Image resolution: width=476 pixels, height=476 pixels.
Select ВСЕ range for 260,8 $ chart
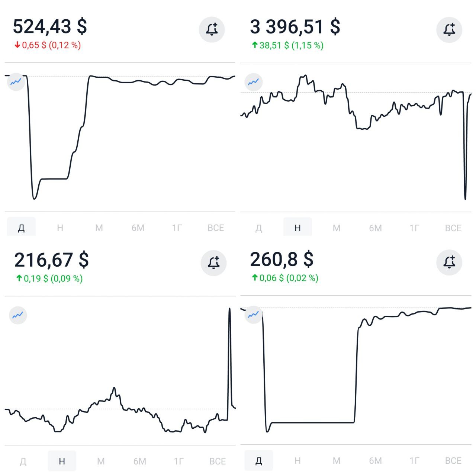pyautogui.click(x=453, y=461)
